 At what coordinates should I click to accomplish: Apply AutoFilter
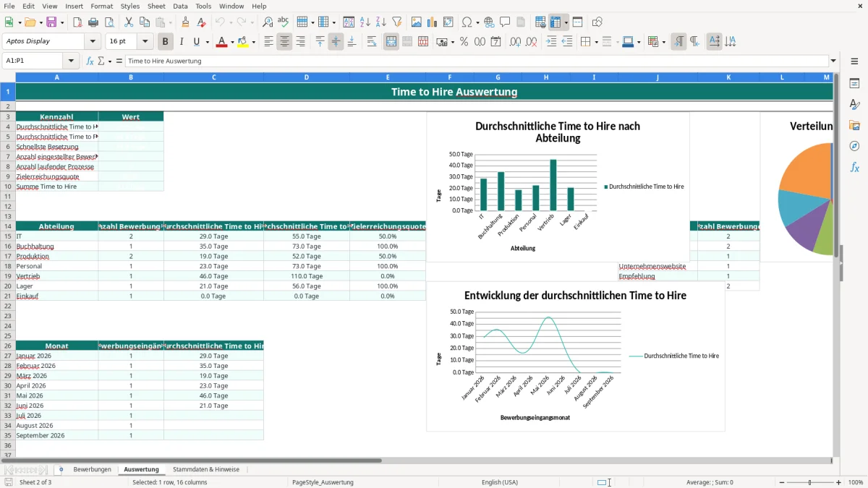pyautogui.click(x=396, y=22)
